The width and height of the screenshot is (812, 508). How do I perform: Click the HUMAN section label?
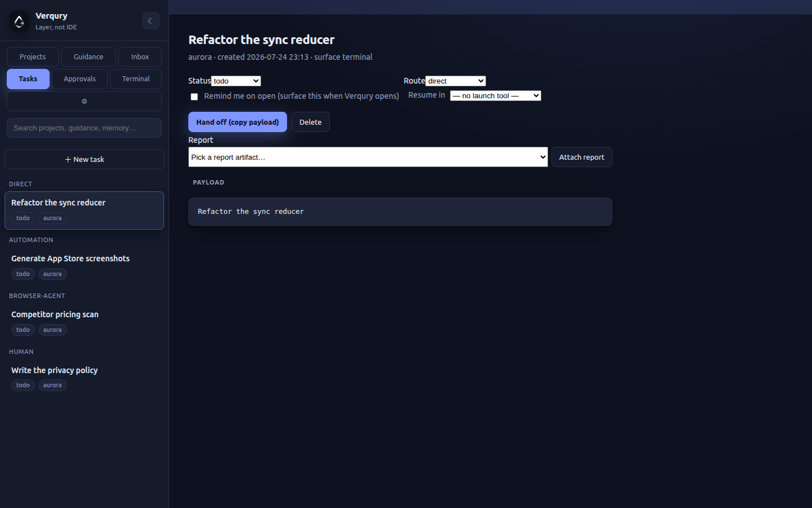pyautogui.click(x=21, y=352)
